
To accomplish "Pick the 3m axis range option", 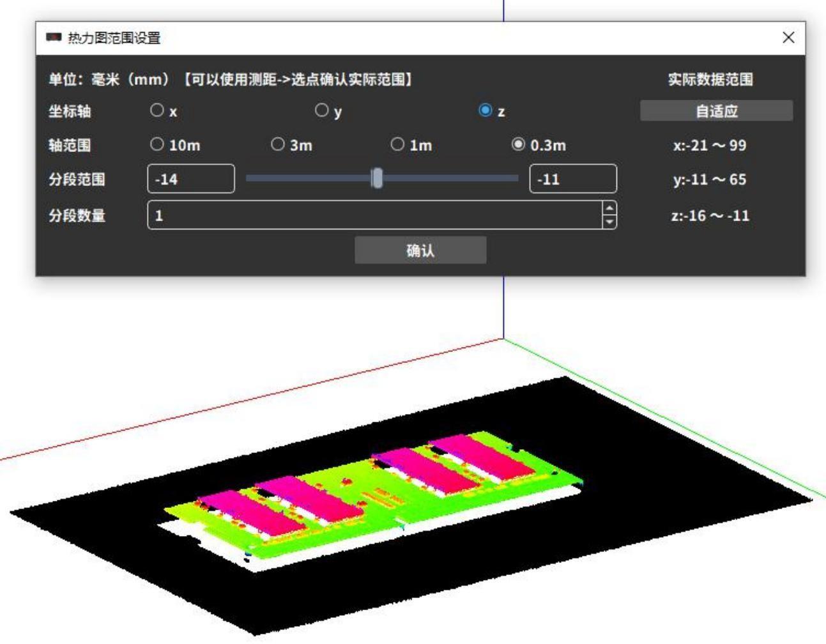I will coord(278,144).
